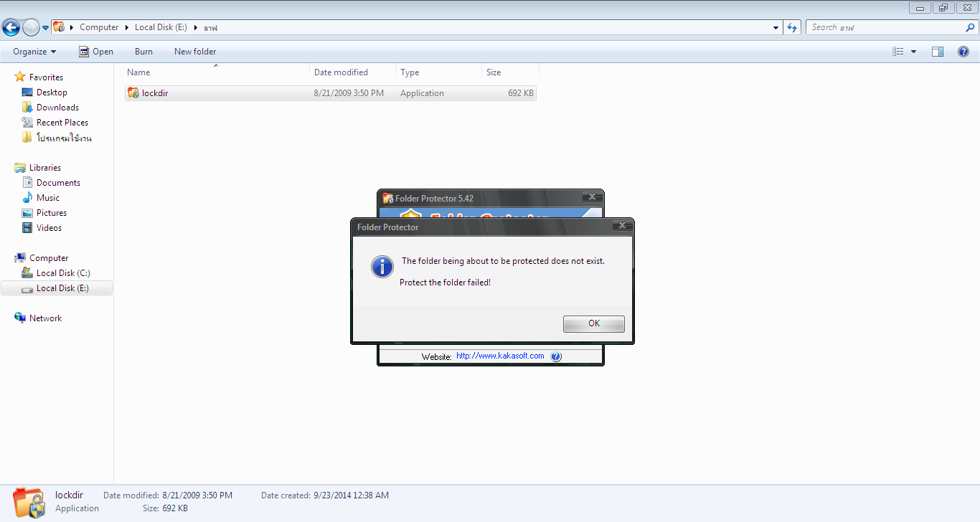
Task: Toggle the preview pane
Action: 938,52
